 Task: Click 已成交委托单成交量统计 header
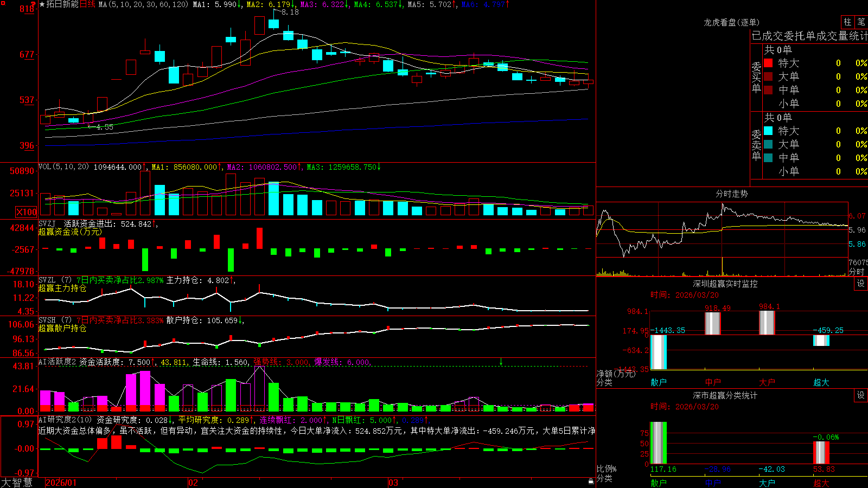coord(809,36)
